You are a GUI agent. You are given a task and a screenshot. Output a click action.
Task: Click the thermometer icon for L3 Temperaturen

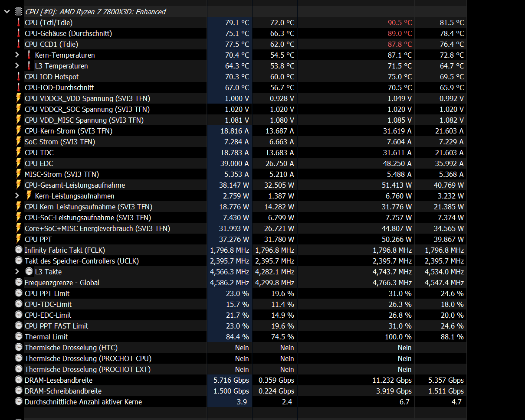29,66
